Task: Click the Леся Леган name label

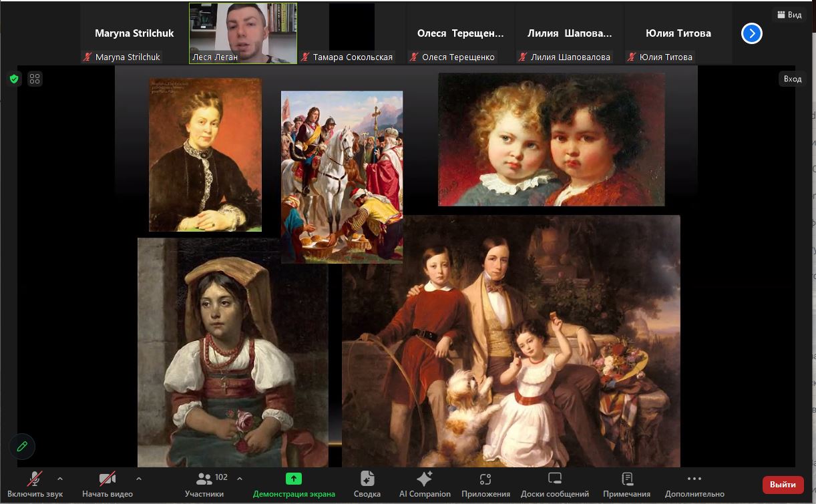Action: 214,57
